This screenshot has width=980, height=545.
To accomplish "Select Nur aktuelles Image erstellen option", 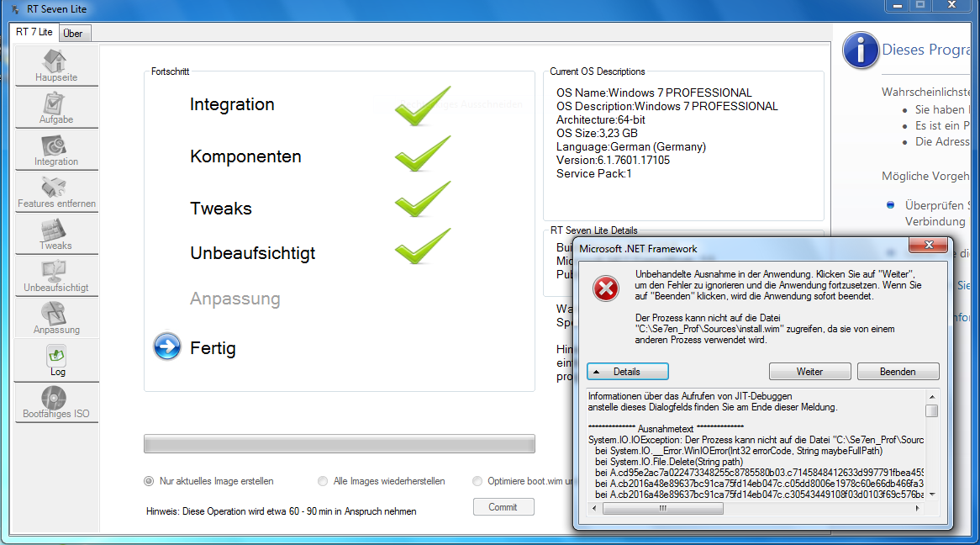I will pyautogui.click(x=148, y=481).
